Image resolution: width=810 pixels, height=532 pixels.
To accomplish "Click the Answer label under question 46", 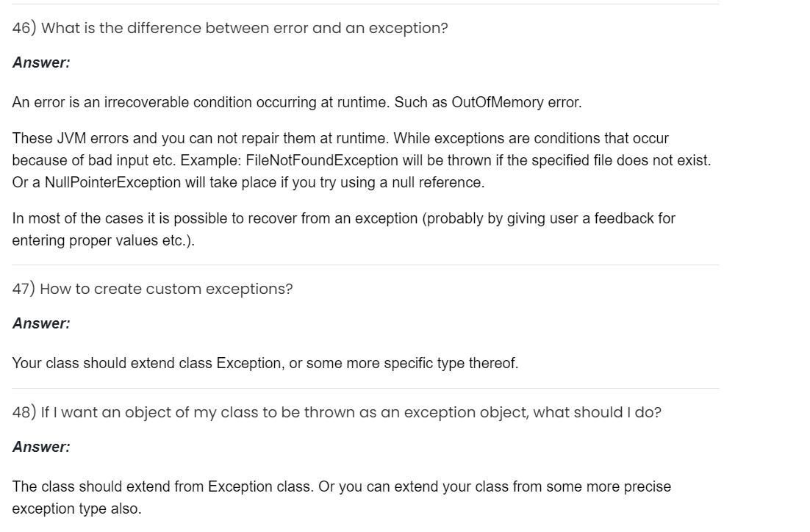I will coord(41,63).
